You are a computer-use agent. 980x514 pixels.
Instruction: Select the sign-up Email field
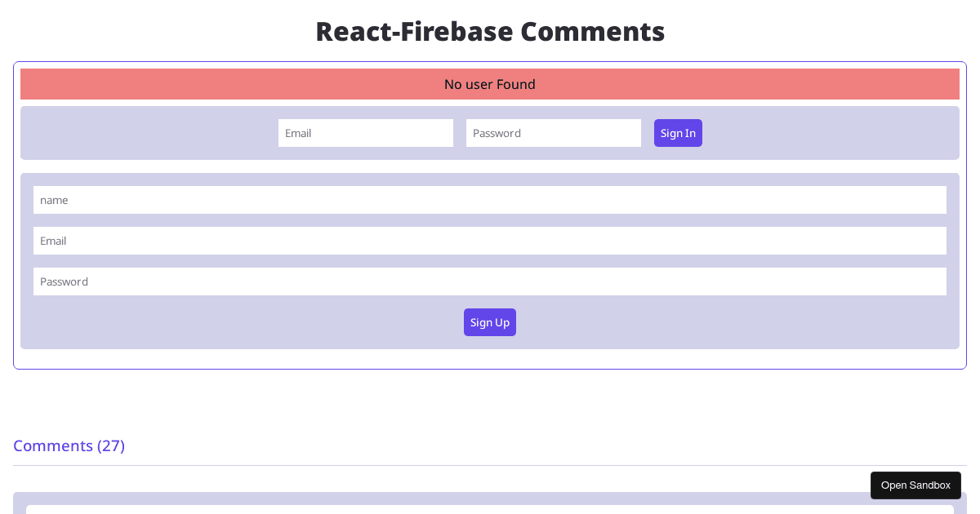490,241
